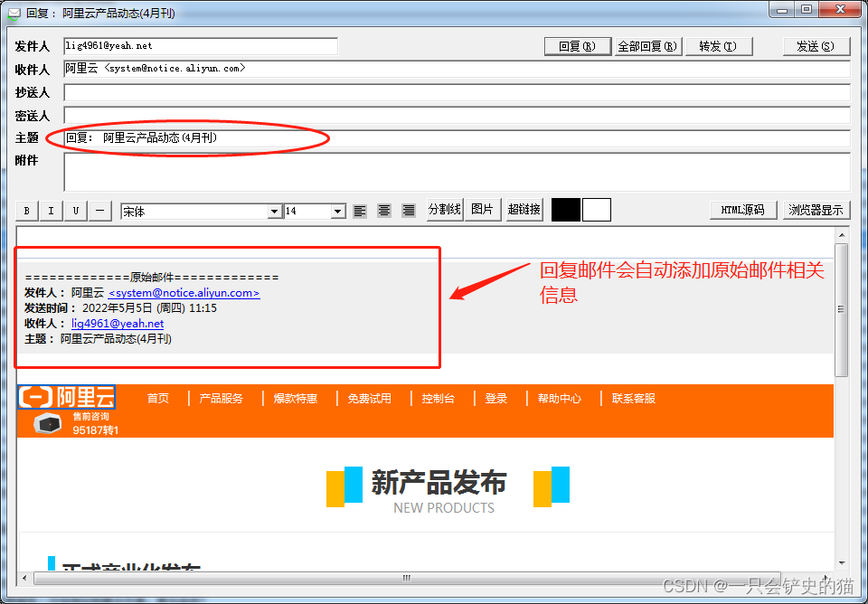Click the mail icon in the title bar
The image size is (868, 604).
(14, 14)
